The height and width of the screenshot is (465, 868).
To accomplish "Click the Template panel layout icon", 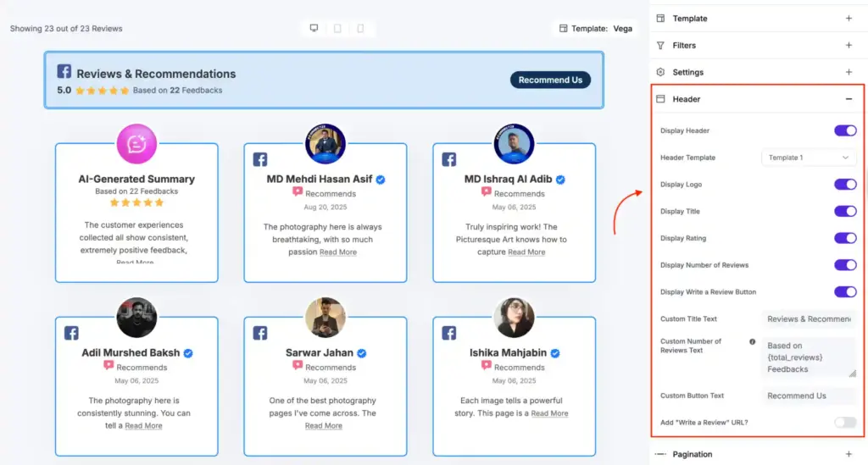I will (660, 19).
